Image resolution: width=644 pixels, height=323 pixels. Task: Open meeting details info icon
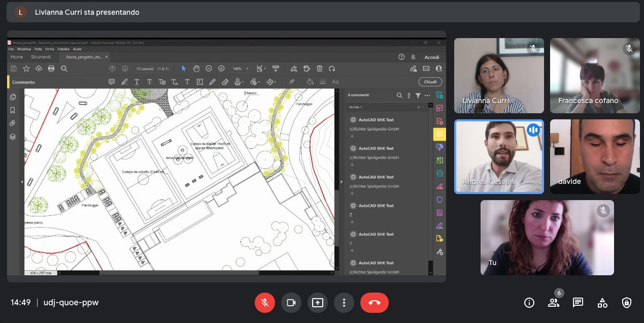529,303
